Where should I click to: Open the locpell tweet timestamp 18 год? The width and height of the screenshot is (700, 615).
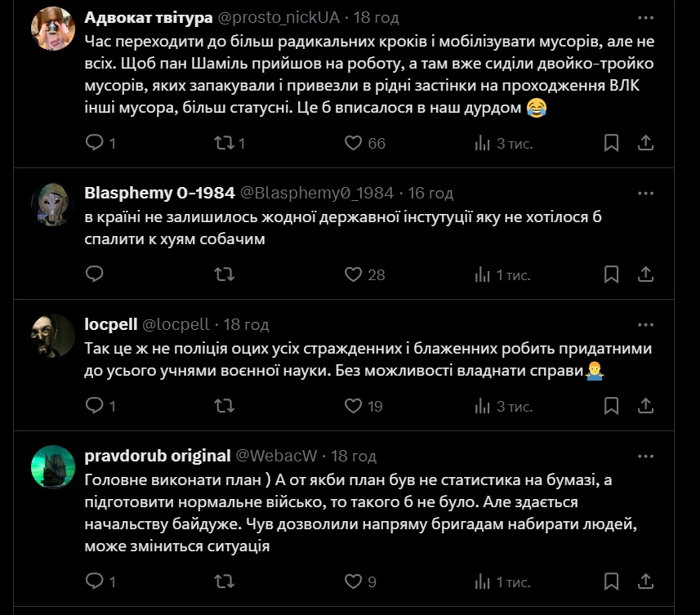coord(246,325)
